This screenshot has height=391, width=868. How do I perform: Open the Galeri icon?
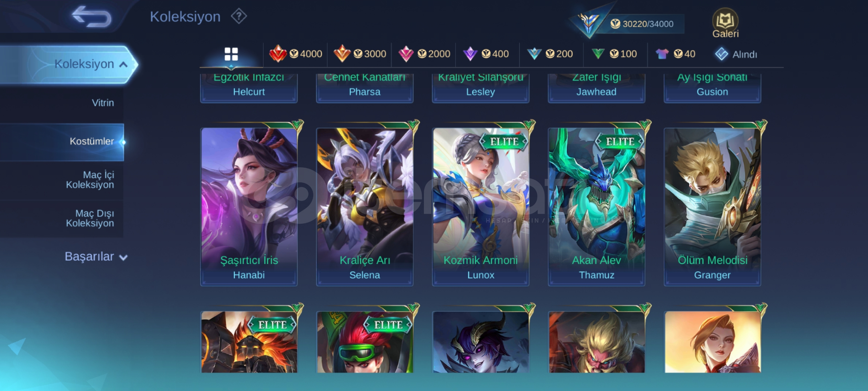point(725,23)
